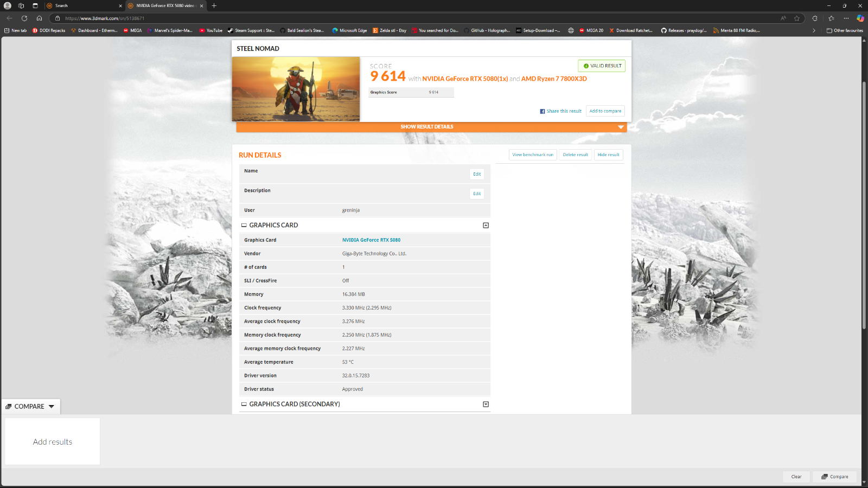The image size is (868, 488).
Task: Toggle the COMPARE panel arrow
Action: point(52,406)
